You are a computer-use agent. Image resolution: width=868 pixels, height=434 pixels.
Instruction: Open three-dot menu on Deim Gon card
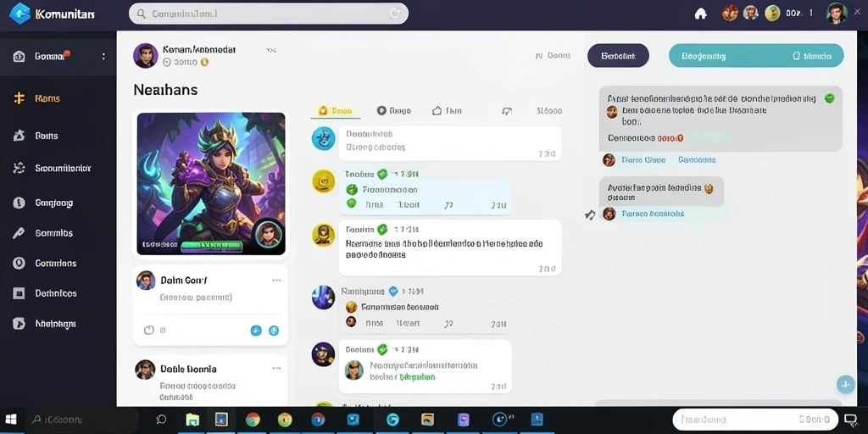(x=277, y=280)
